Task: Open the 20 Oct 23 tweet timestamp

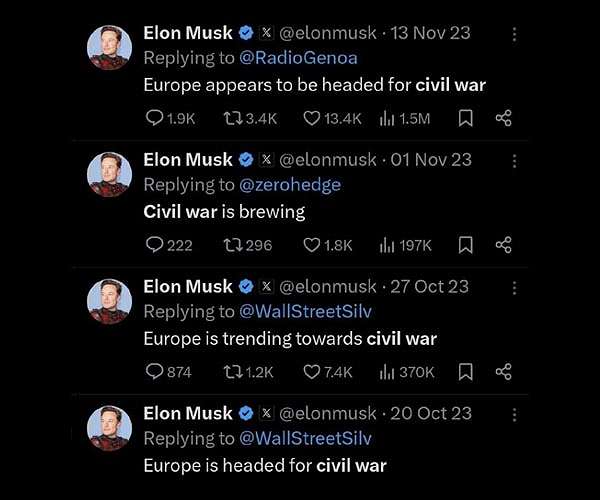Action: coord(431,413)
